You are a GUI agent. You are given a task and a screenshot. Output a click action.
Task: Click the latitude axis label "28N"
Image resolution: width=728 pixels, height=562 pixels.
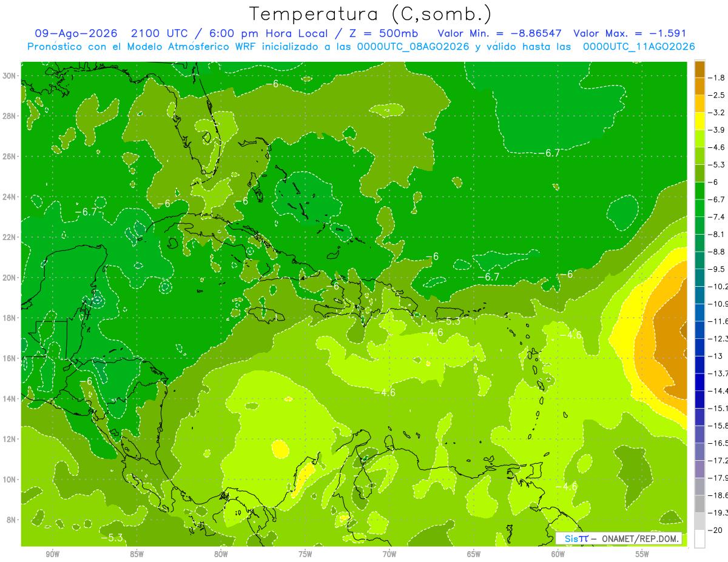10,116
